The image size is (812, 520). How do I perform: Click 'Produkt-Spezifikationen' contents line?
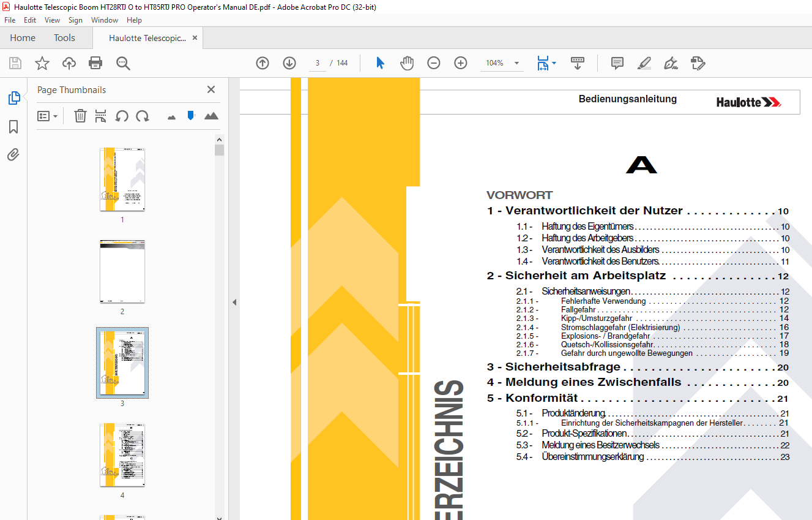[584, 434]
